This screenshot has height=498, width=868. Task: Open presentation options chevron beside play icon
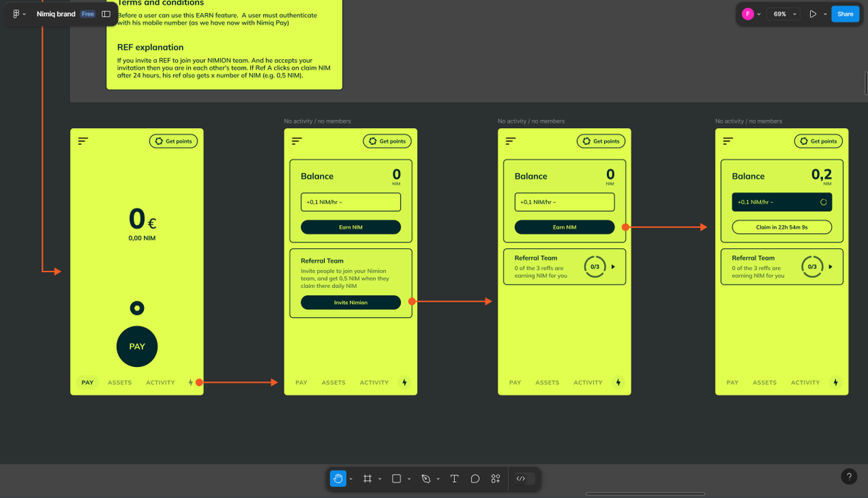coord(825,14)
